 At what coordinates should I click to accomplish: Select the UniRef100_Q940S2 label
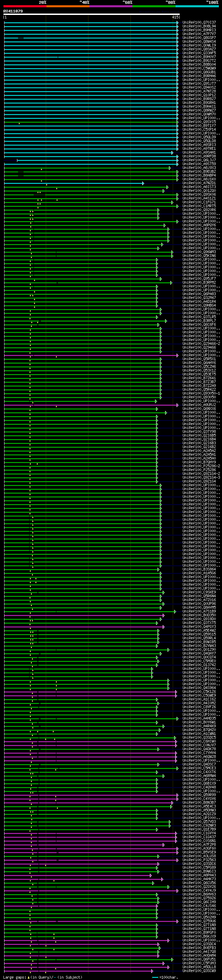(199, 88)
